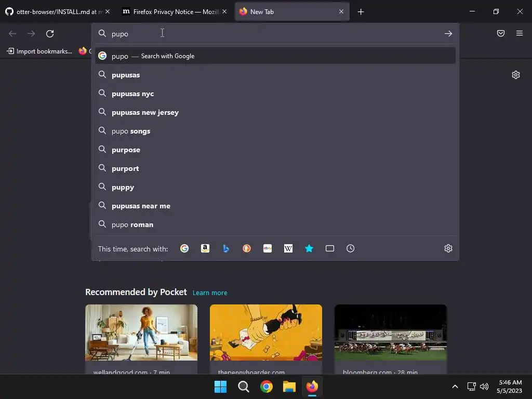This screenshot has width=532, height=399.
Task: Select suggestion 'pupusas near me'
Action: coord(275,206)
